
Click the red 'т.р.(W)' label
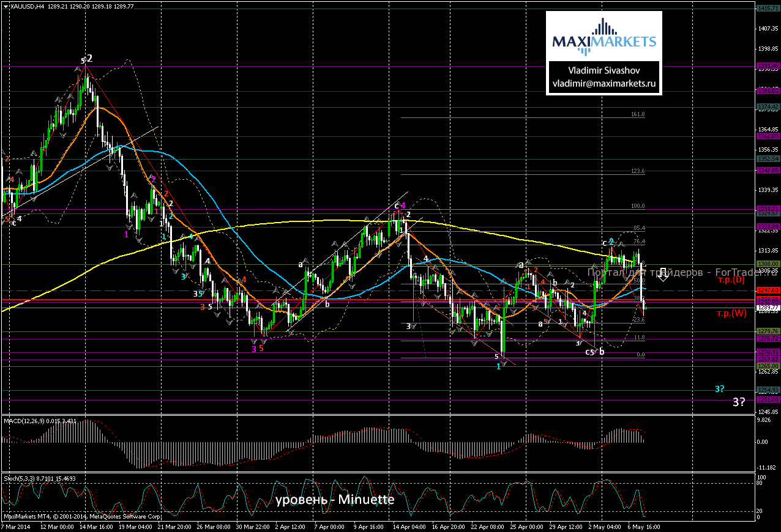click(732, 314)
